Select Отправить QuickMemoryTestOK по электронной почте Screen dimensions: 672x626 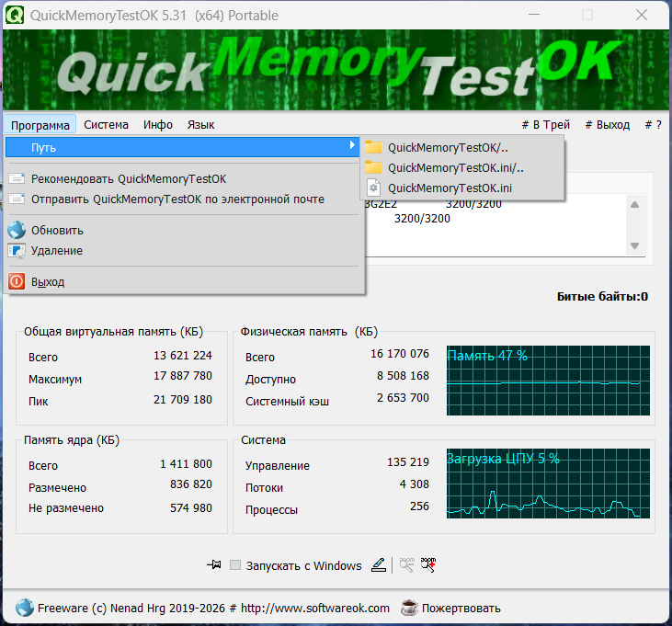pyautogui.click(x=177, y=199)
